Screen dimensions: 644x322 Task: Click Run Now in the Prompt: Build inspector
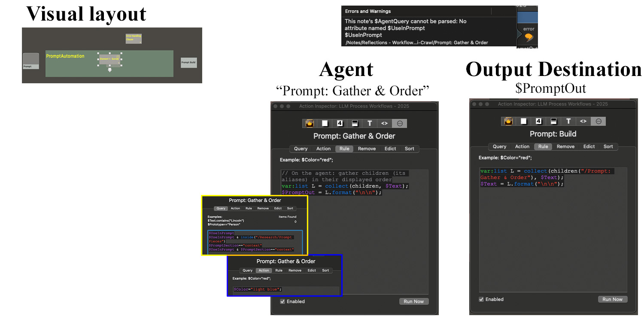point(612,299)
